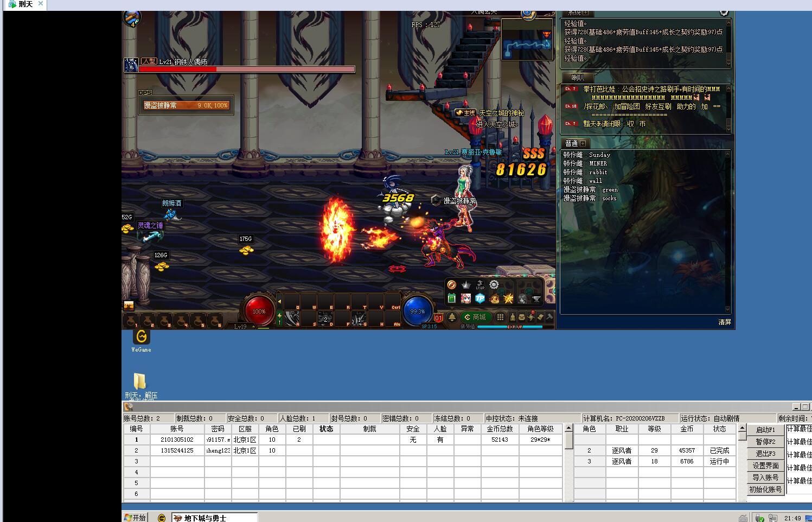Toggle the green skill bar switch labeled I
This screenshot has height=522, width=812.
point(279,319)
